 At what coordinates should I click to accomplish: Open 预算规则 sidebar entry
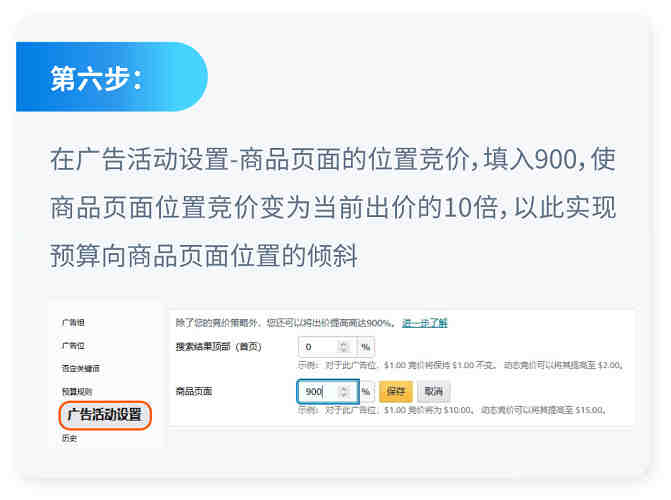[x=77, y=392]
